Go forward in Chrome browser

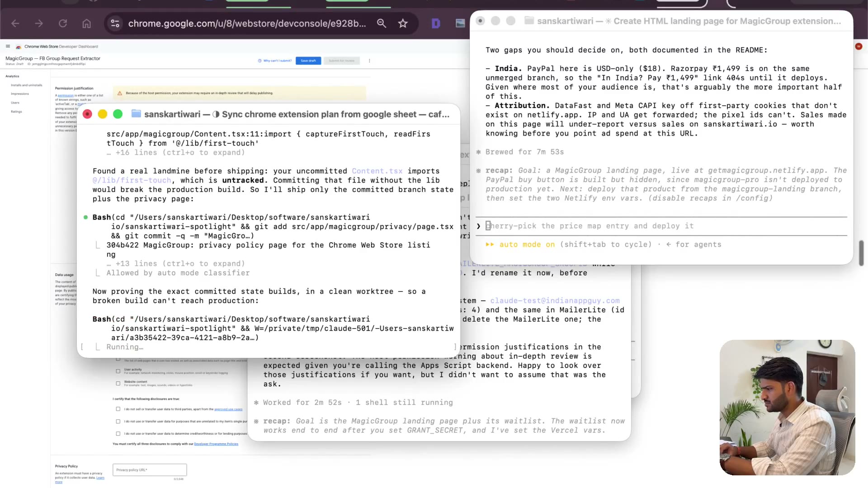(x=39, y=23)
